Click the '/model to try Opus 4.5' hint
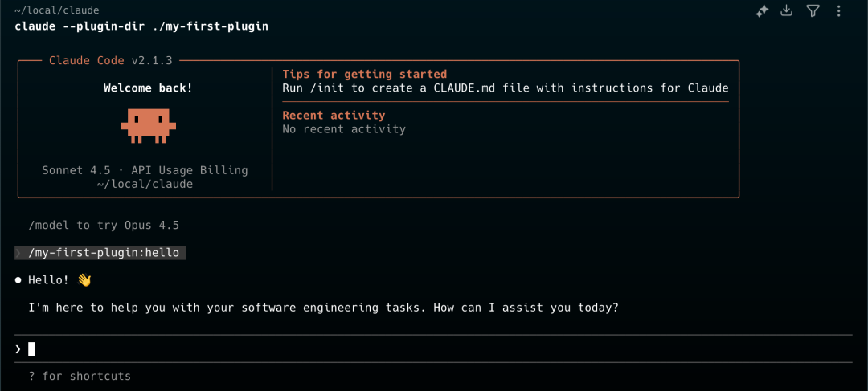The image size is (868, 391). coord(104,226)
